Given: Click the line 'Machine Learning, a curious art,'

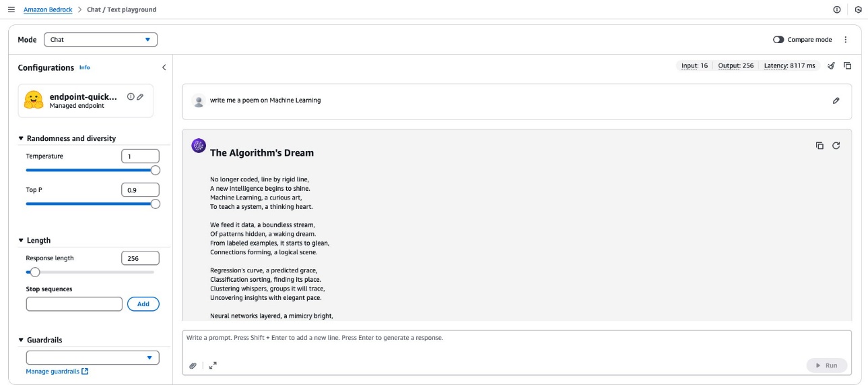Looking at the screenshot, I should pos(256,198).
